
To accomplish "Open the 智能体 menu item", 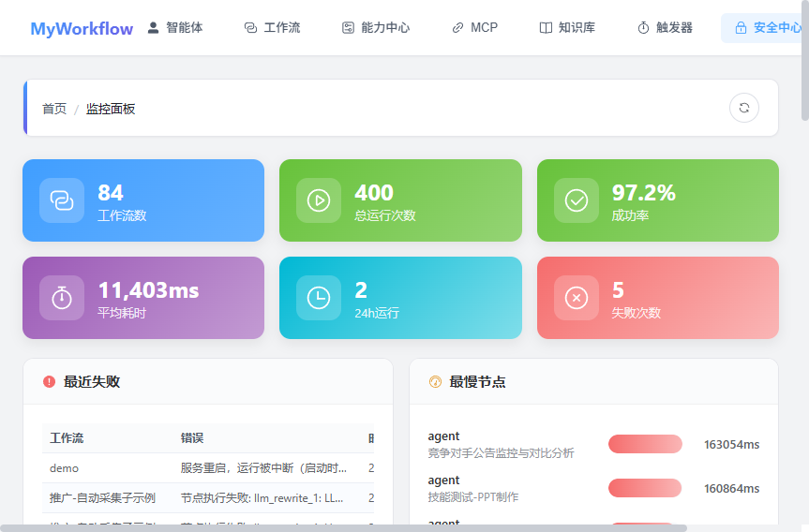I will (x=175, y=28).
